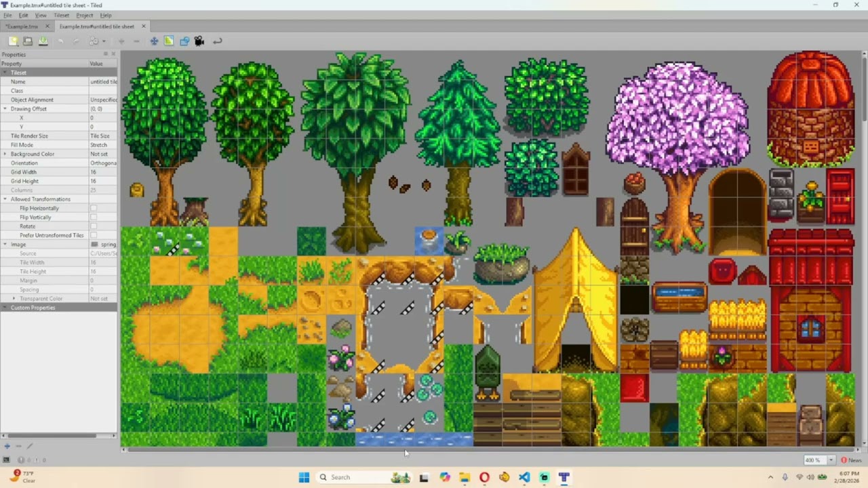Click the Tileset Properties icon

[x=169, y=41]
